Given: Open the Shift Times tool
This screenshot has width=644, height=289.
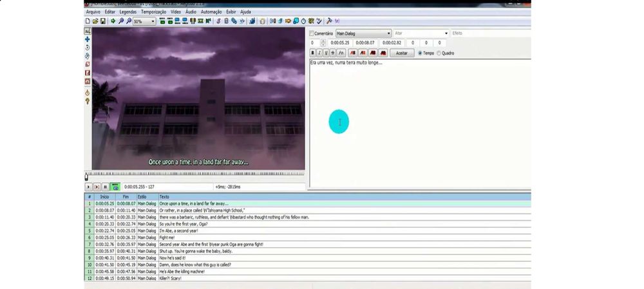Looking at the screenshot, I should coord(272,21).
